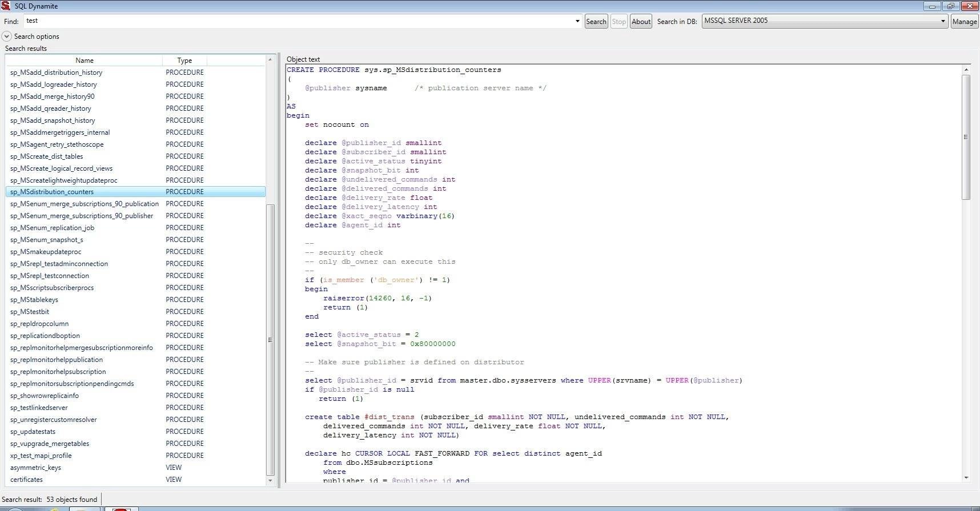
Task: Select sp_MSrepl_testconnection row
Action: (x=136, y=276)
